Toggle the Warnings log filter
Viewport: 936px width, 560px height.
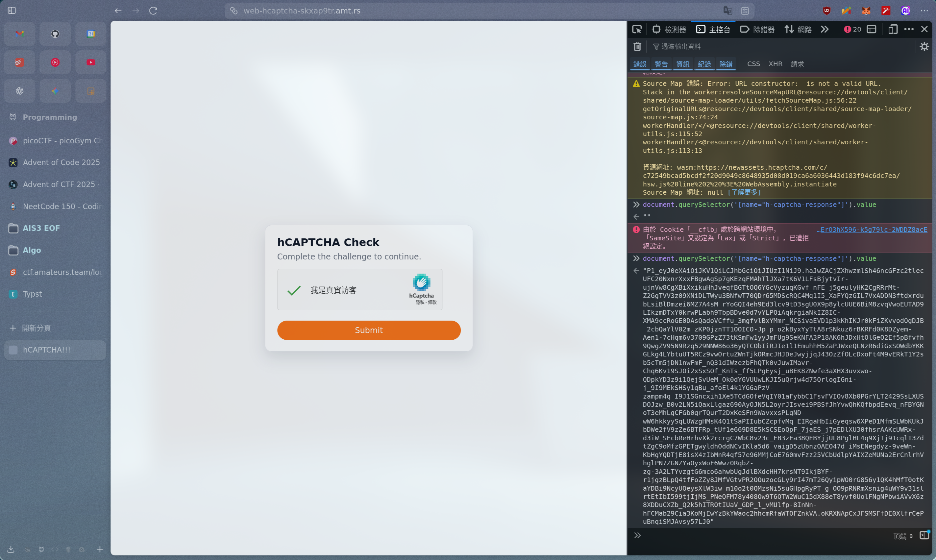[661, 64]
